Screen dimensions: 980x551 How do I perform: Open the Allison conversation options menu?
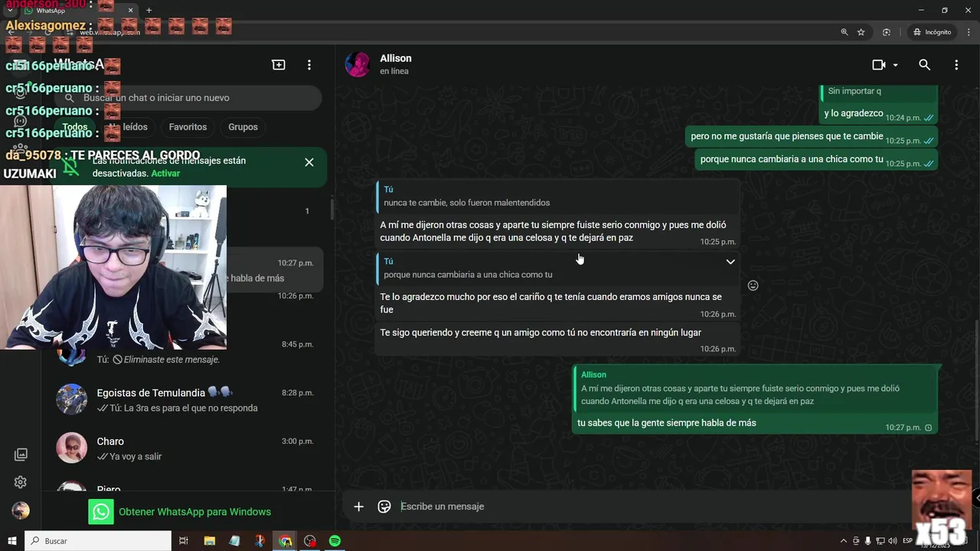(956, 65)
